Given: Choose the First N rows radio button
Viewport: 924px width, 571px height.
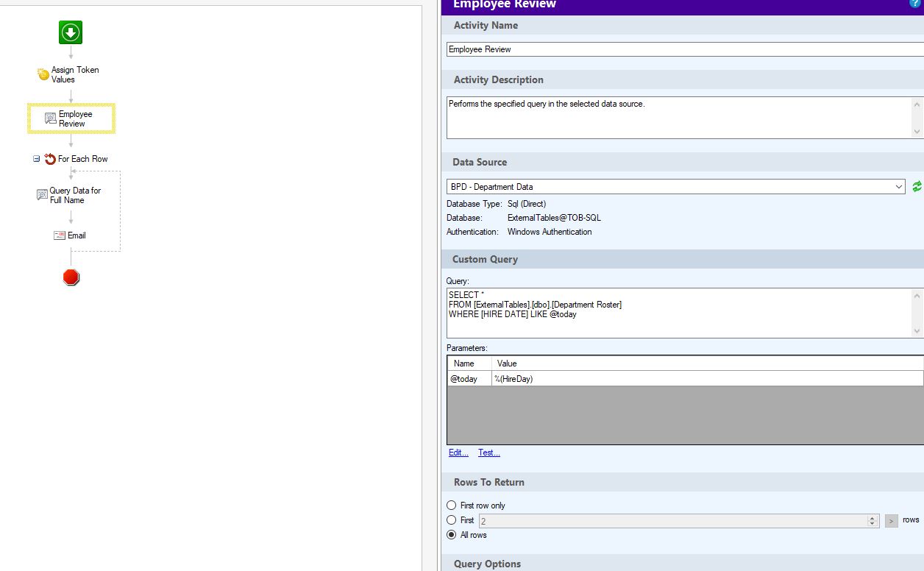Looking at the screenshot, I should pyautogui.click(x=452, y=520).
